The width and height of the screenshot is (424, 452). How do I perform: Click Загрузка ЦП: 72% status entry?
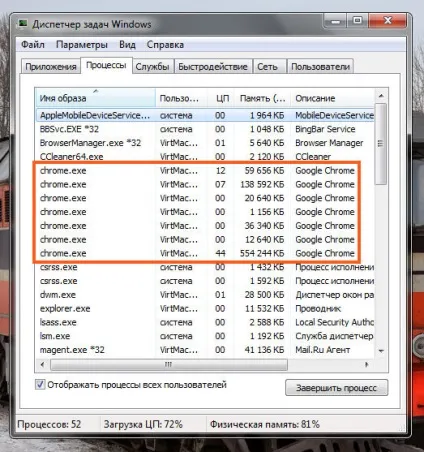tap(143, 424)
